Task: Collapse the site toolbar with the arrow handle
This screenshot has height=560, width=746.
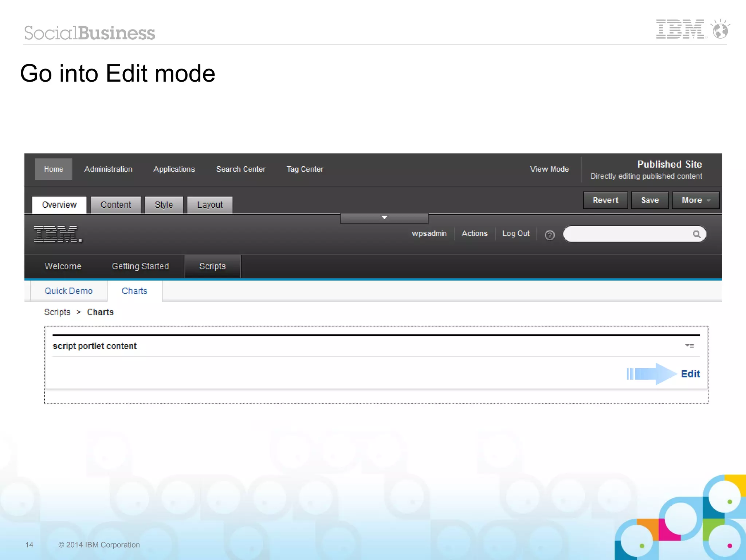Action: [384, 218]
